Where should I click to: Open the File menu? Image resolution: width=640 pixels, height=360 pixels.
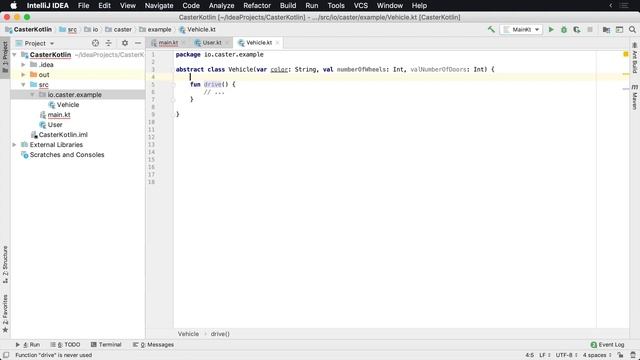point(83,6)
